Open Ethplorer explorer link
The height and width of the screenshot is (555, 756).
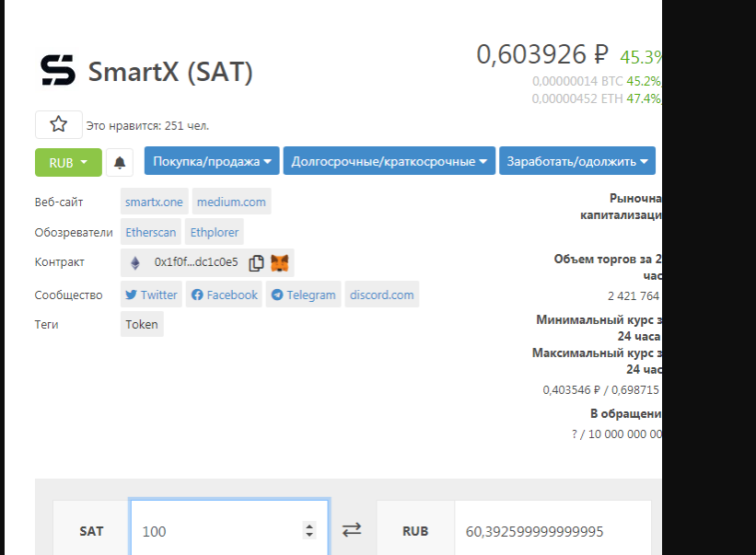[215, 232]
